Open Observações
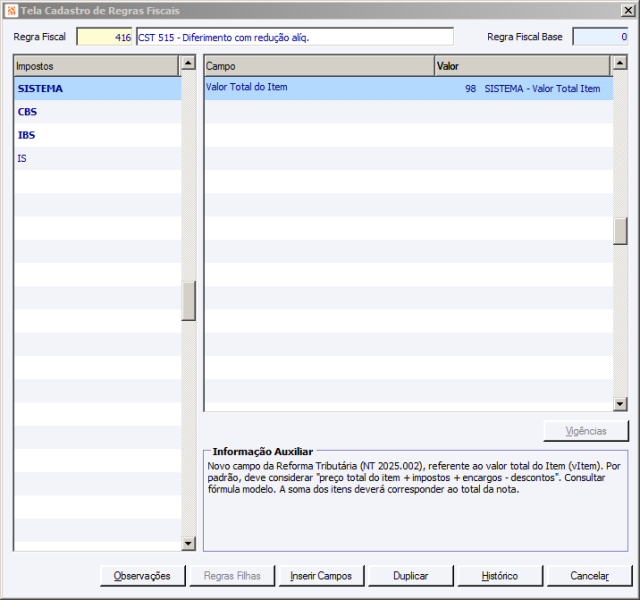The image size is (640, 600). tap(142, 576)
